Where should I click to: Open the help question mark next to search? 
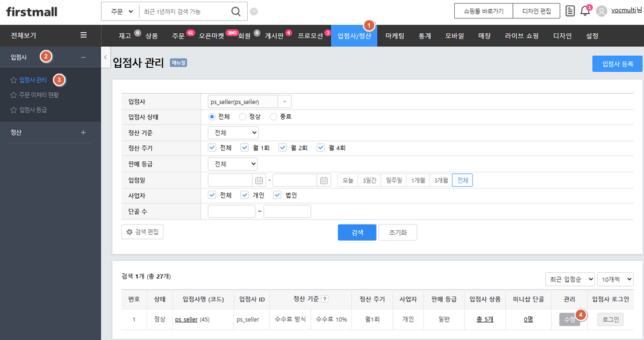[254, 11]
